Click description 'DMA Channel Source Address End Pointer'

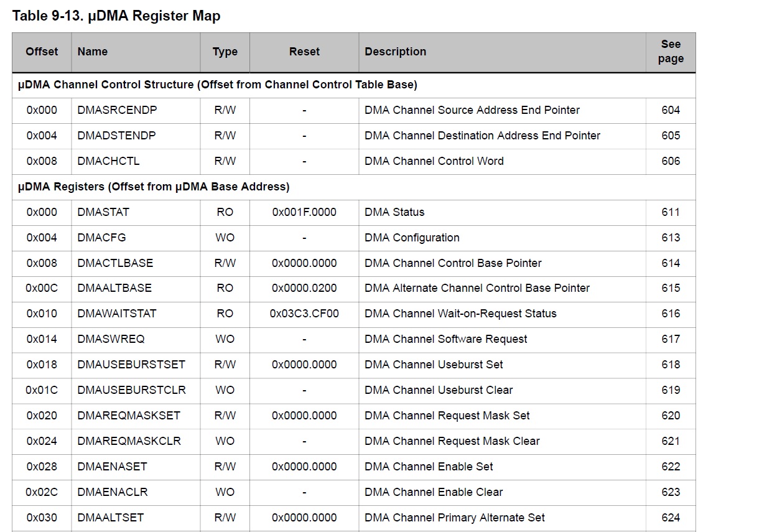click(472, 110)
